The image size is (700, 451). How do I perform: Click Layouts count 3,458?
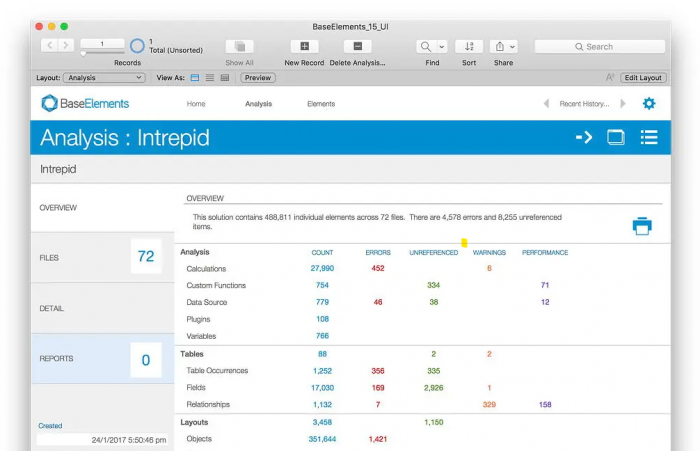click(322, 422)
